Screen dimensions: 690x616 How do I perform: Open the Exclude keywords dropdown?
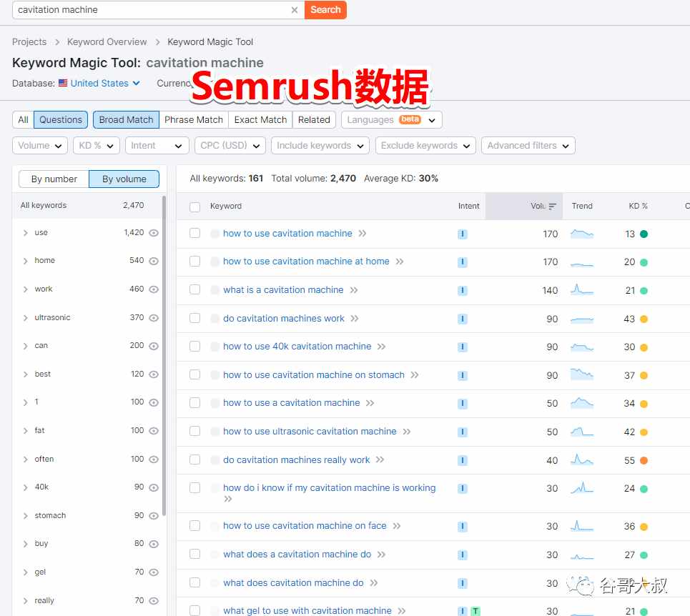425,146
